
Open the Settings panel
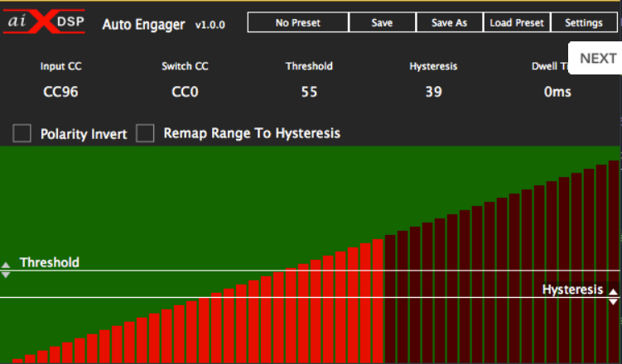584,22
